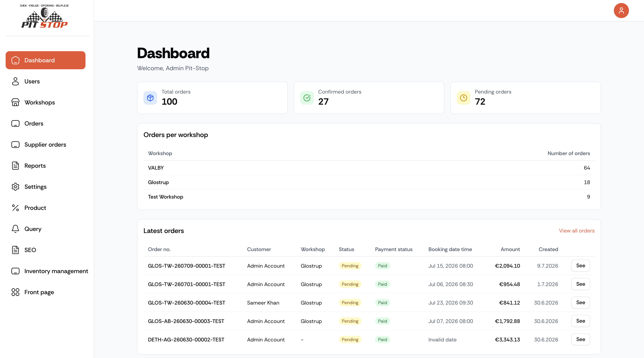Follow the View all orders link

(577, 231)
